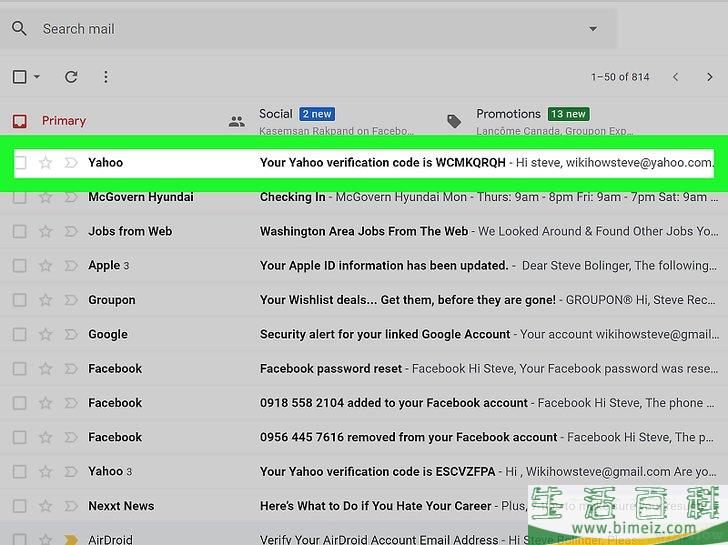Mark Facebook password reset email important
This screenshot has width=728, height=545.
[71, 369]
